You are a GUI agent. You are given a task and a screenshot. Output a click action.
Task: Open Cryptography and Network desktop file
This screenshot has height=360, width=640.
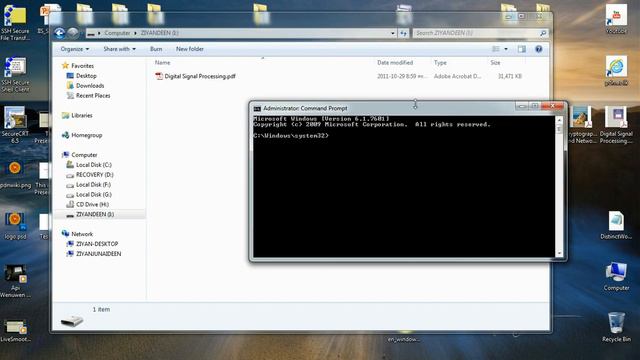582,124
